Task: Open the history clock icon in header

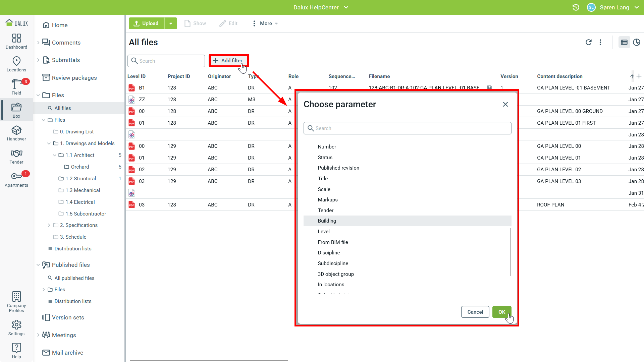Action: 576,7
